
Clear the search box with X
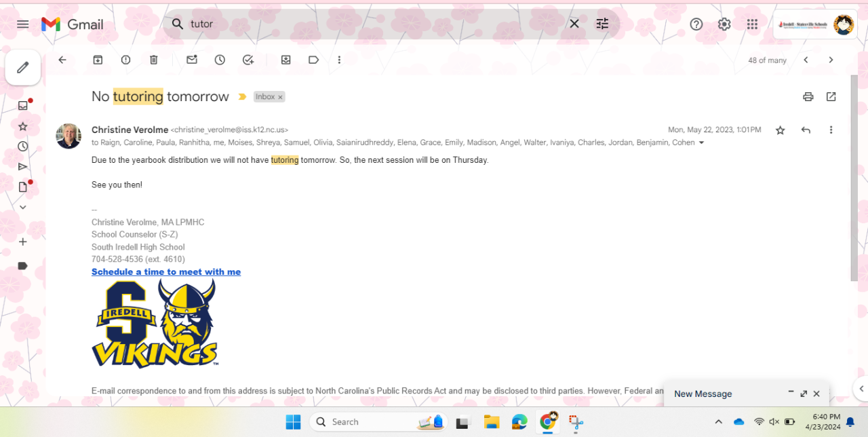574,24
